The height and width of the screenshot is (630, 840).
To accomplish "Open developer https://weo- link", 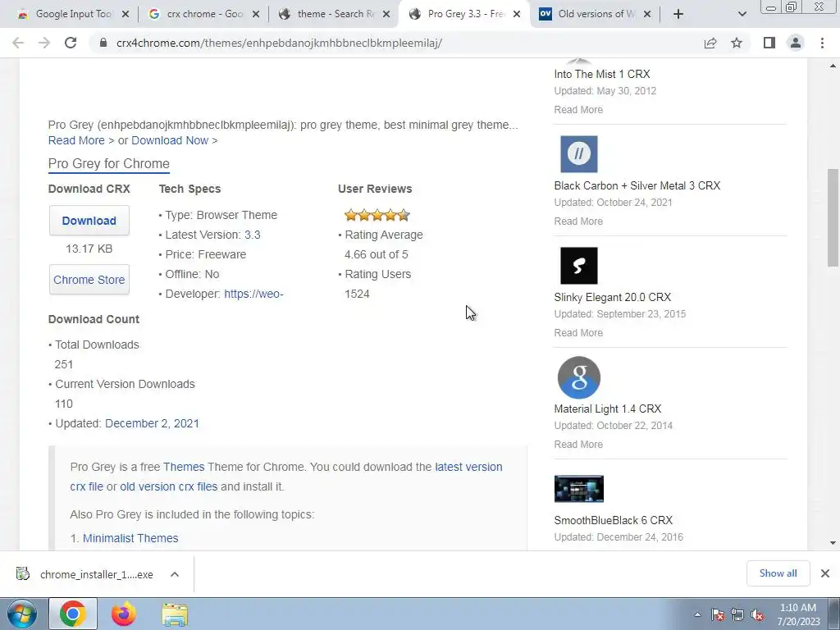I will (x=253, y=294).
